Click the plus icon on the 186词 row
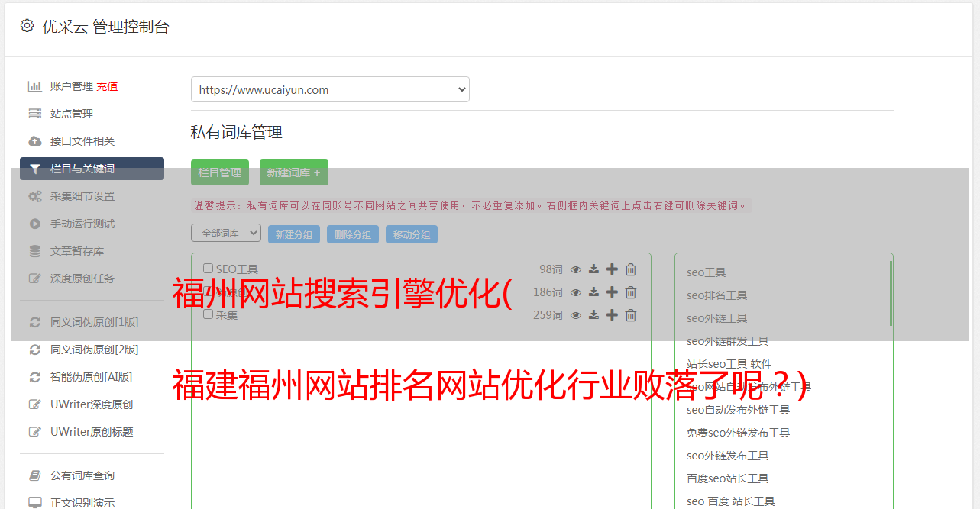980x509 pixels. pyautogui.click(x=612, y=292)
